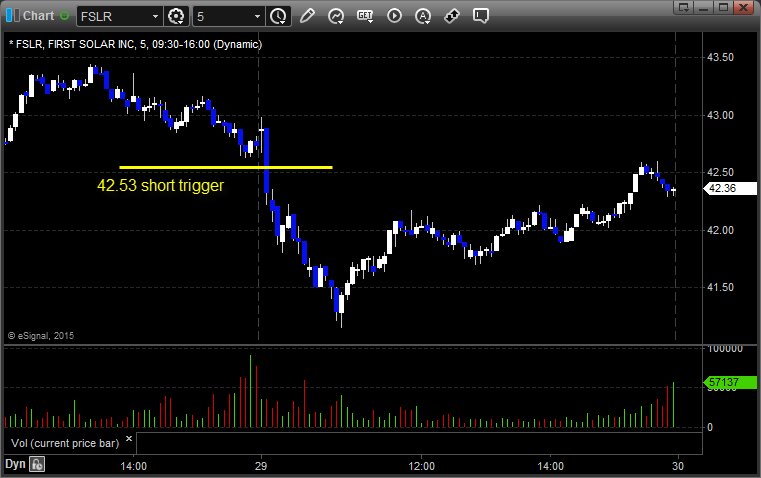Toggle the lock icon beside Dyn
This screenshot has height=478, width=761.
[37, 464]
